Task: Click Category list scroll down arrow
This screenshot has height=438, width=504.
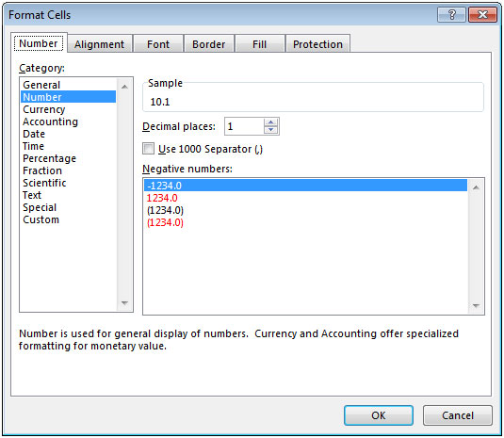Action: pos(124,302)
